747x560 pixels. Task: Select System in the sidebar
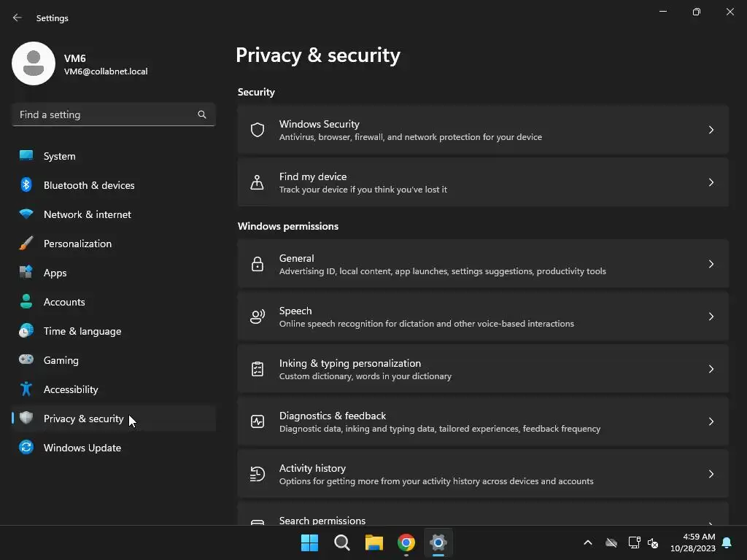click(x=114, y=156)
